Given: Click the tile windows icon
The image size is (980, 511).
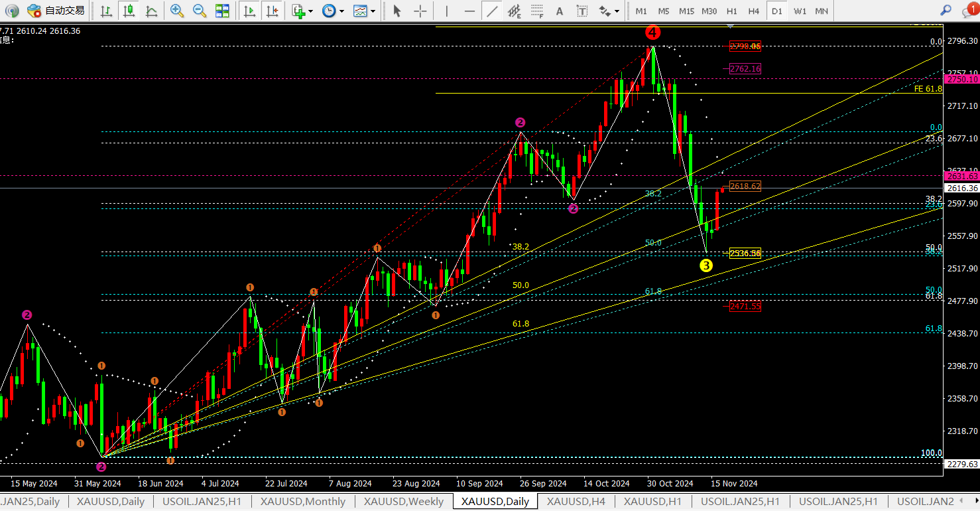Looking at the screenshot, I should tap(222, 11).
